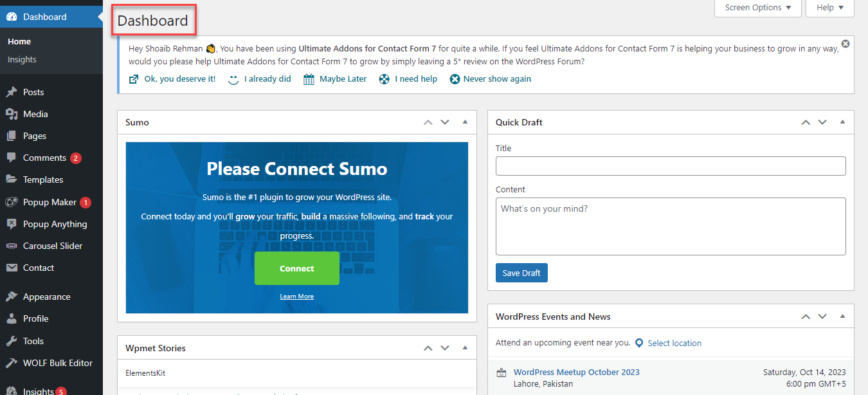868x395 pixels.
Task: Collapse the Quick Draft panel
Action: click(842, 122)
